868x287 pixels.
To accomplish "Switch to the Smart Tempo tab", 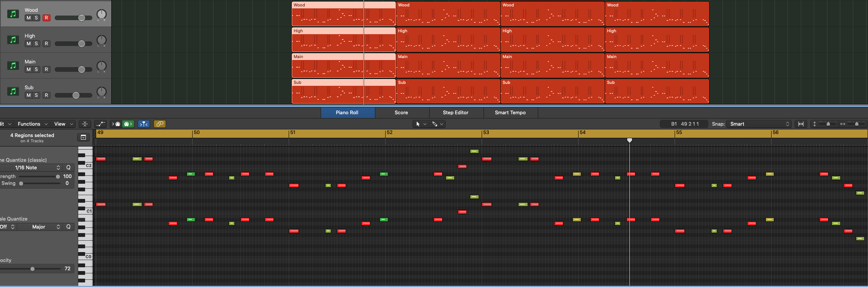I will click(511, 112).
